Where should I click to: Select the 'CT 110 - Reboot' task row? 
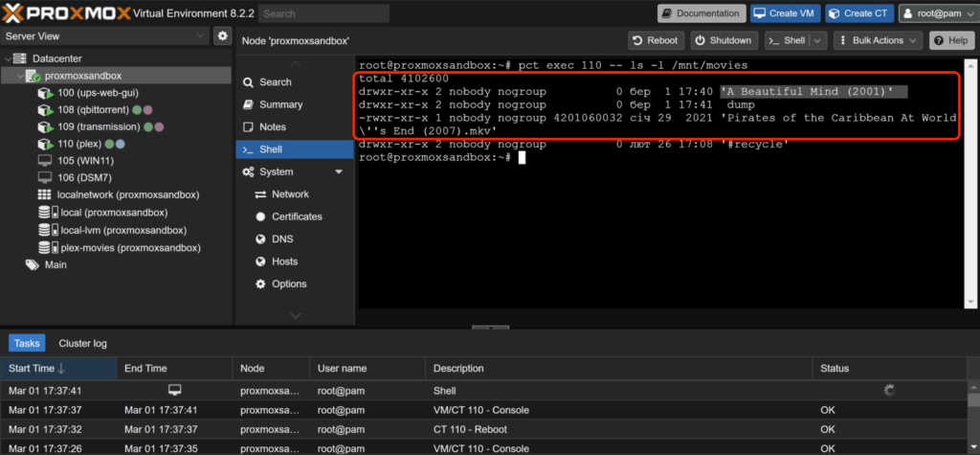(x=484, y=429)
